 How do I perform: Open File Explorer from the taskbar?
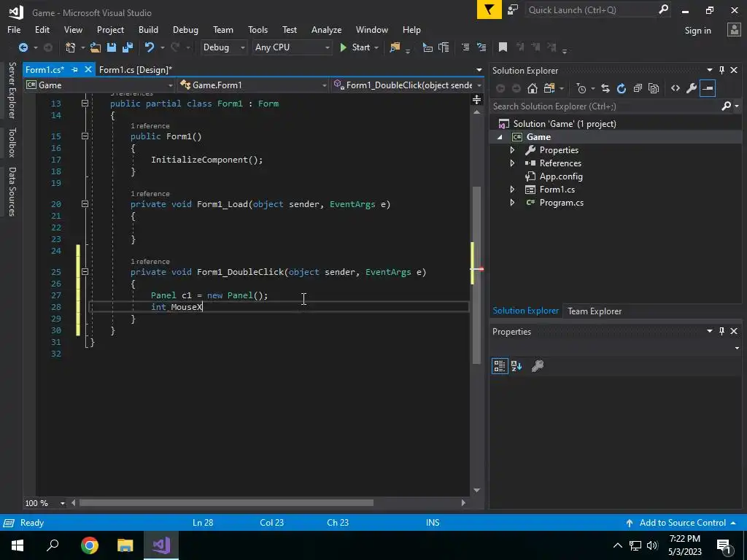click(x=125, y=545)
